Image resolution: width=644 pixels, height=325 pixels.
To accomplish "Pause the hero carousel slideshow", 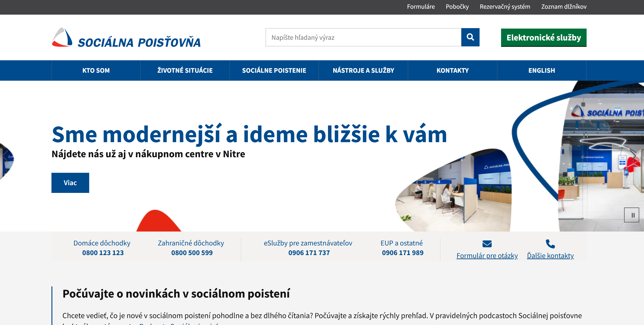I will tap(631, 215).
